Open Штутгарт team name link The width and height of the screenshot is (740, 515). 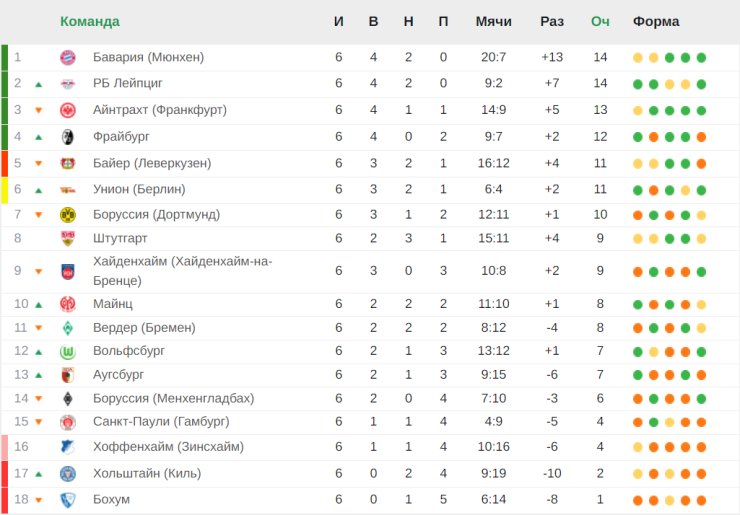coord(120,238)
